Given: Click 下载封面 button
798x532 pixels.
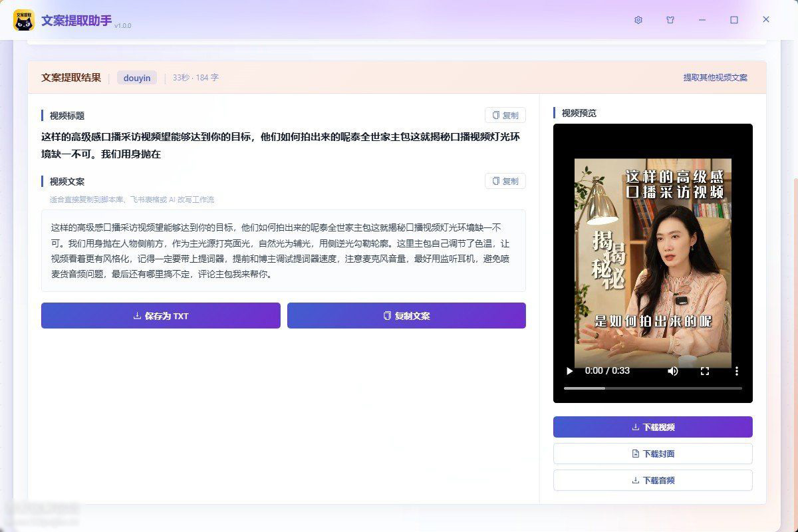Looking at the screenshot, I should click(653, 454).
